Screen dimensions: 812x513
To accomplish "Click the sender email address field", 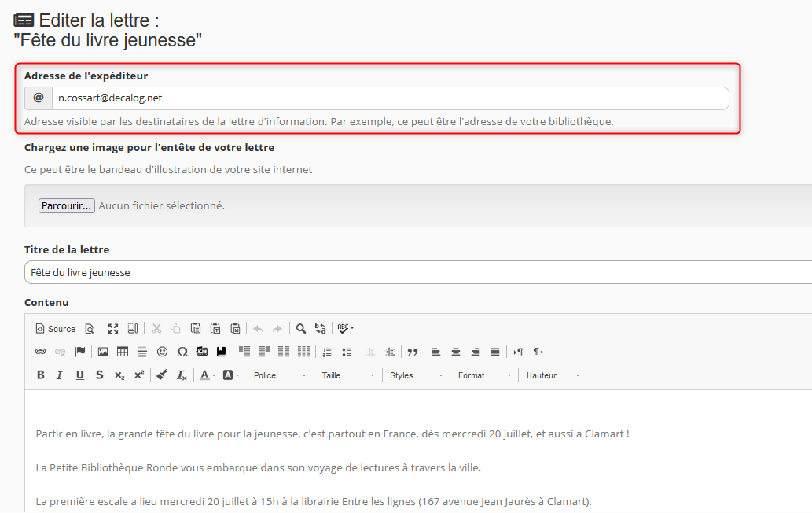I will tap(389, 98).
